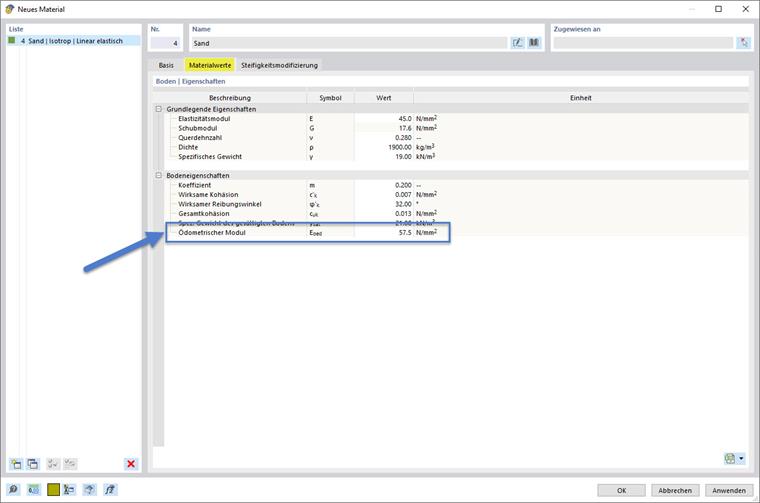Click the select-all check icon below the list

[53, 464]
